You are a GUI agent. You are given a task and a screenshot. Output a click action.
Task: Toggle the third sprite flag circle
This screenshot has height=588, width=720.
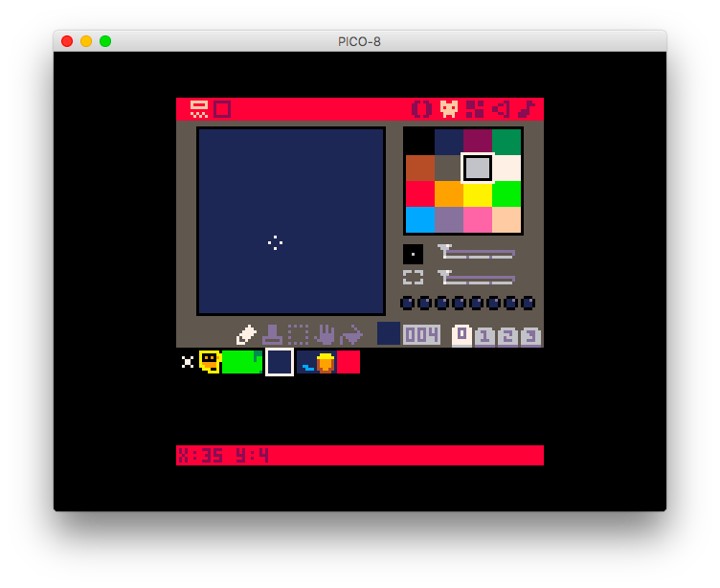441,304
